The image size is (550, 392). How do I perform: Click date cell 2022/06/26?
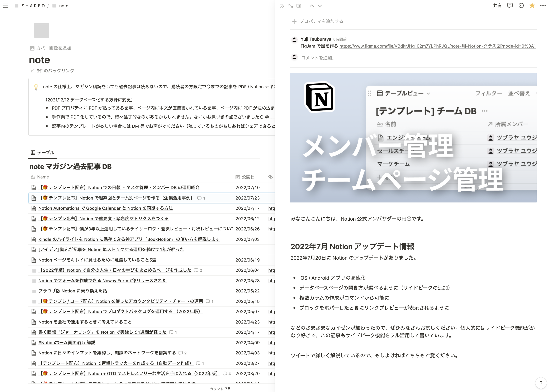(x=249, y=229)
